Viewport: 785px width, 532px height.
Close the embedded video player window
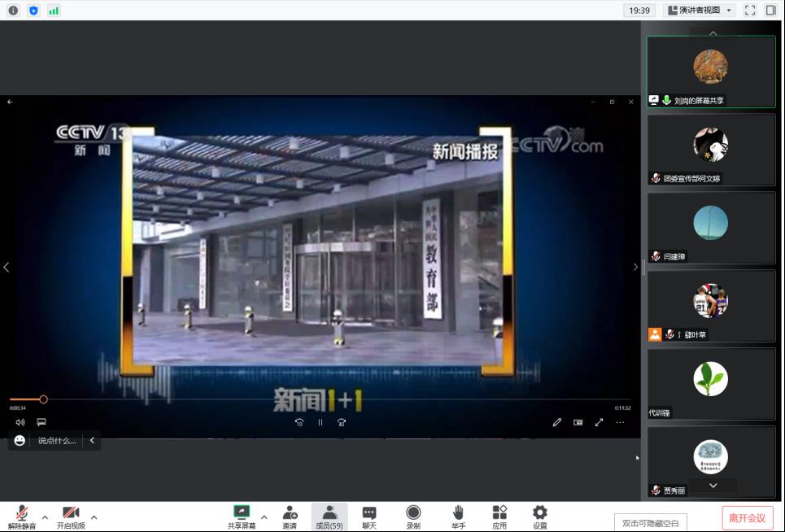(630, 102)
